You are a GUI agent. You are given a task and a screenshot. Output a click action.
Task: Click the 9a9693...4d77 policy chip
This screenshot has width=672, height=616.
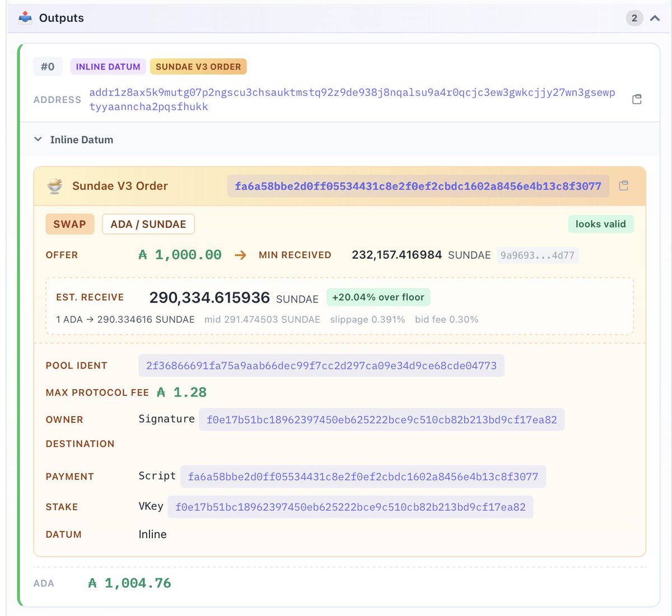point(538,255)
